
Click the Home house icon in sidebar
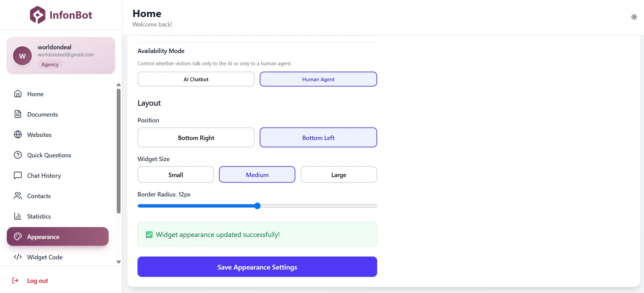click(18, 94)
